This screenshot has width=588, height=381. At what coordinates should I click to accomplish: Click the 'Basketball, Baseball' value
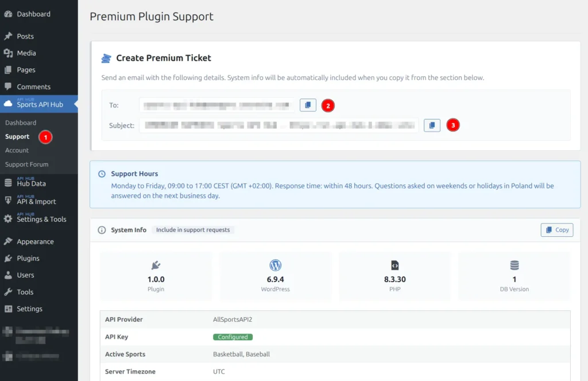[x=242, y=355]
